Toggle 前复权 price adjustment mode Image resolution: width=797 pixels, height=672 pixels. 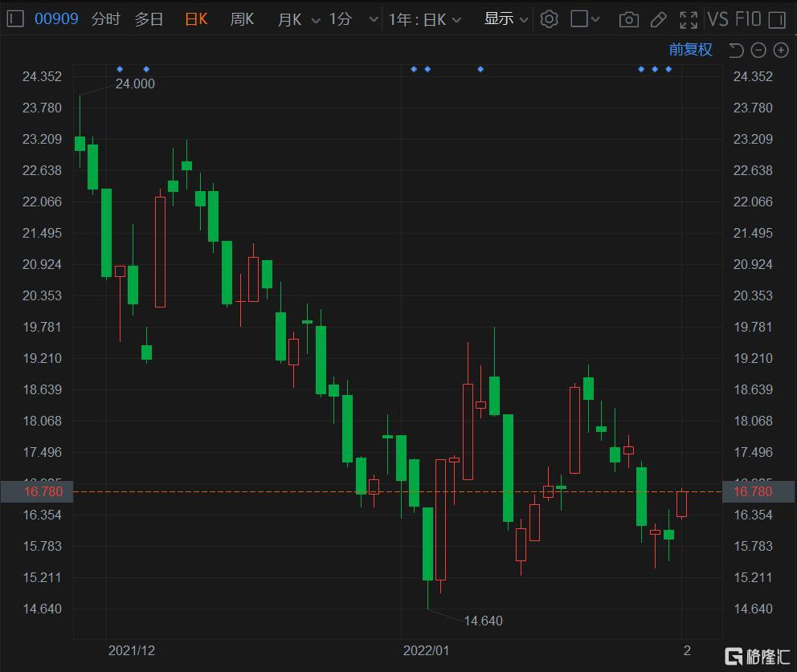click(690, 49)
